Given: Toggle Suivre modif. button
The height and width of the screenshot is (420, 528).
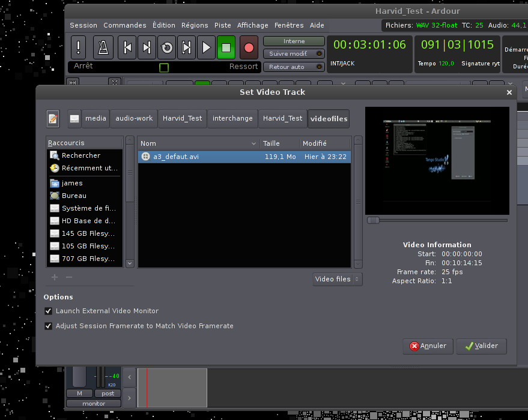Looking at the screenshot, I should (x=294, y=53).
